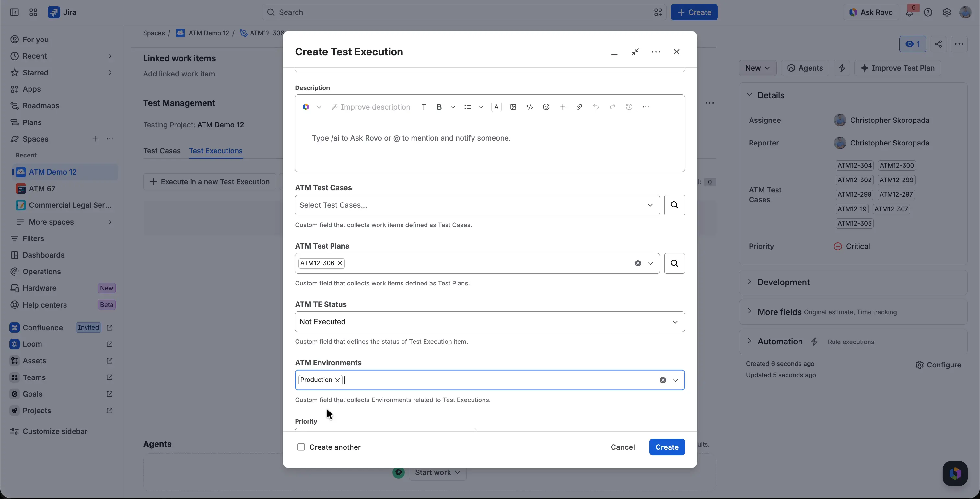Click the Bold formatting icon in description toolbar

pyautogui.click(x=439, y=107)
